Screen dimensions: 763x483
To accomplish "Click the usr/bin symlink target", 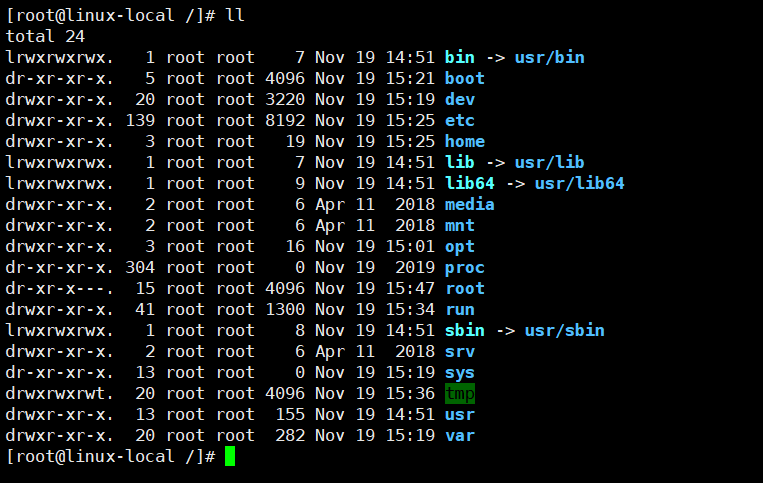I will [549, 57].
